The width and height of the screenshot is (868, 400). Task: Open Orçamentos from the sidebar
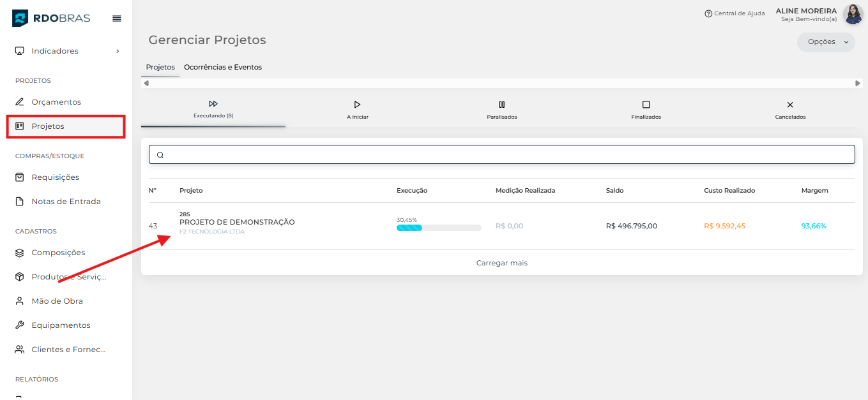pos(56,102)
